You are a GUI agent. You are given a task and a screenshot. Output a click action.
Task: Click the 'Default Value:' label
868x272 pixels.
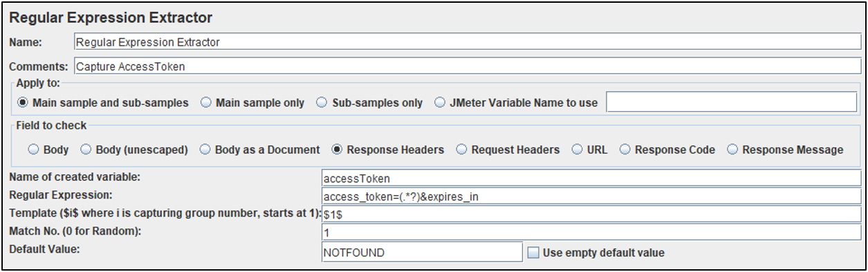pos(44,248)
